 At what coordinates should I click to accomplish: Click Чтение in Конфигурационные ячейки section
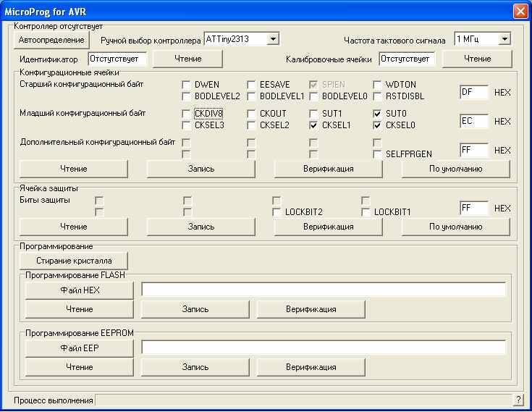coord(74,169)
